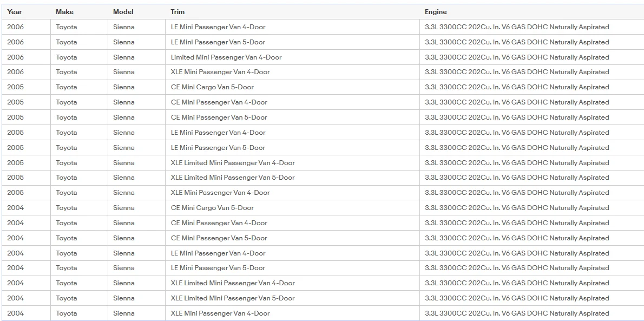Select the 2006 XLE Mini Passenger Van 4-Door trim
Viewport: 644px width, 321px height.
tap(220, 72)
